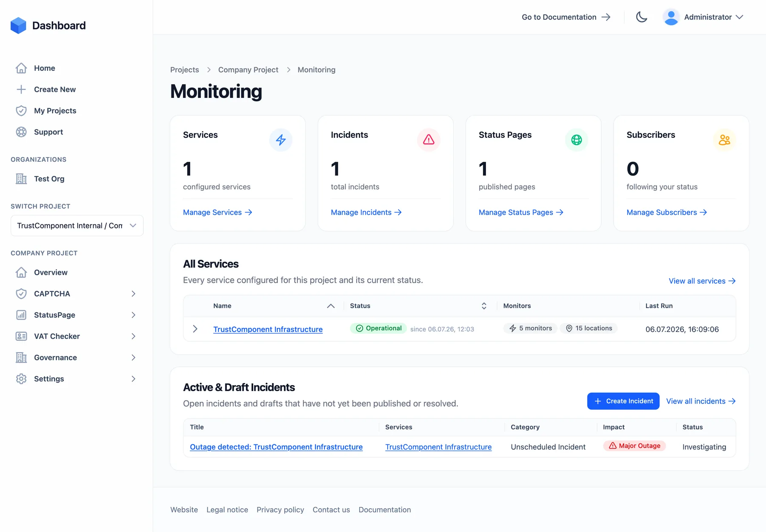
Task: Click the Privacy policy footer link
Action: [x=280, y=510]
